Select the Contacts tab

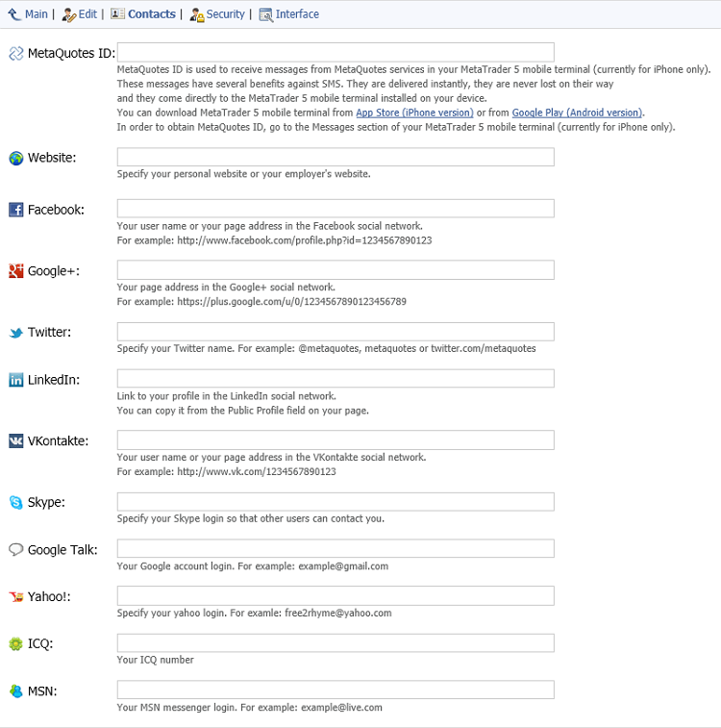tap(152, 14)
